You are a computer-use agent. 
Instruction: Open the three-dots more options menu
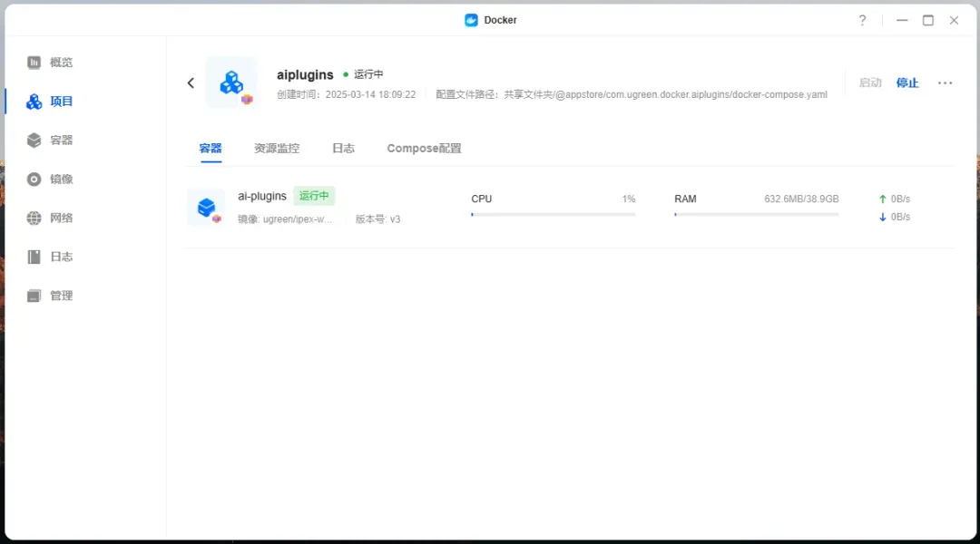tap(945, 83)
